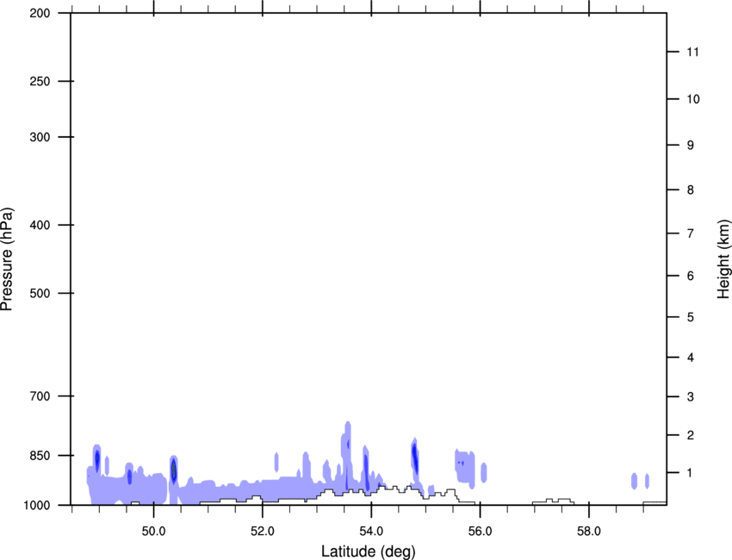Click the contour blob above 56.0 latitude
Viewport: 732px width, 560px height.
click(484, 473)
